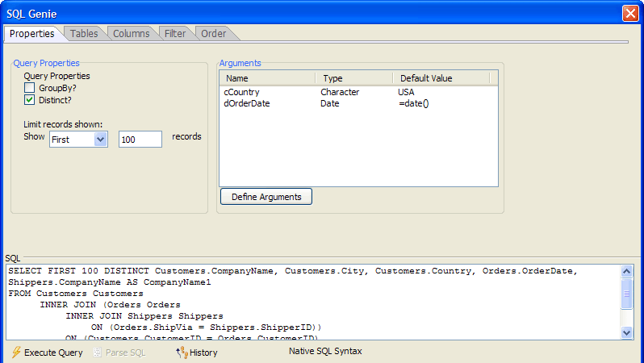
Task: Click the SQL box scroll-down arrow
Action: pyautogui.click(x=626, y=332)
